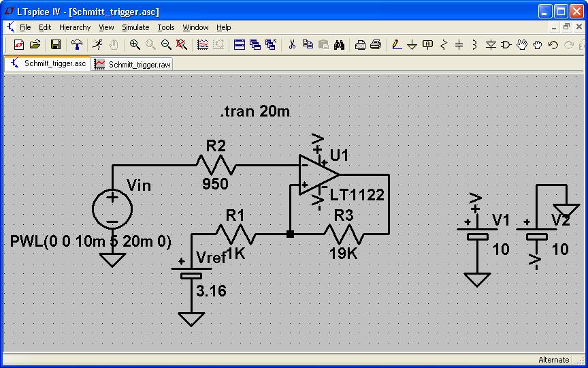Click the U1 reference label
The height and width of the screenshot is (368, 588).
(340, 155)
